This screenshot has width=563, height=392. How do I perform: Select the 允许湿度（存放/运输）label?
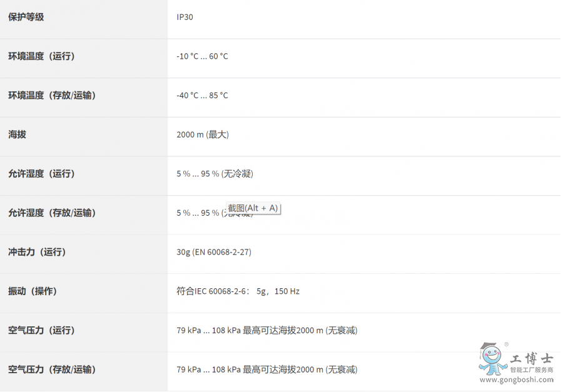coord(52,213)
